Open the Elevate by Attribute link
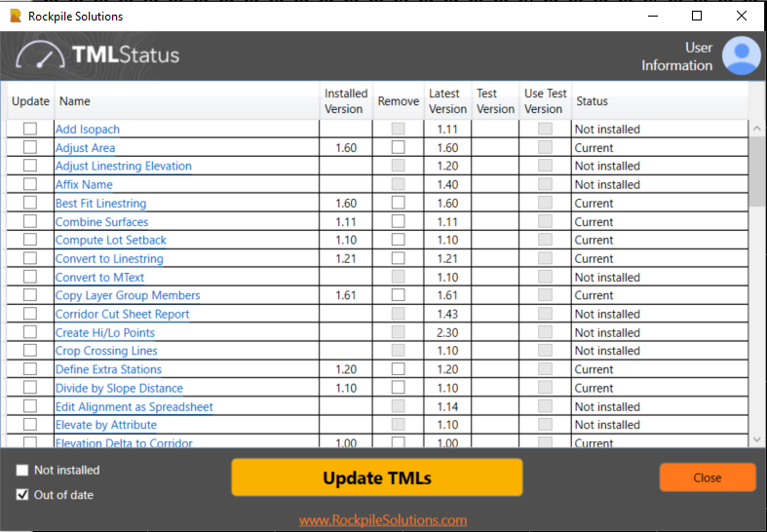Image resolution: width=767 pixels, height=532 pixels. coord(106,425)
